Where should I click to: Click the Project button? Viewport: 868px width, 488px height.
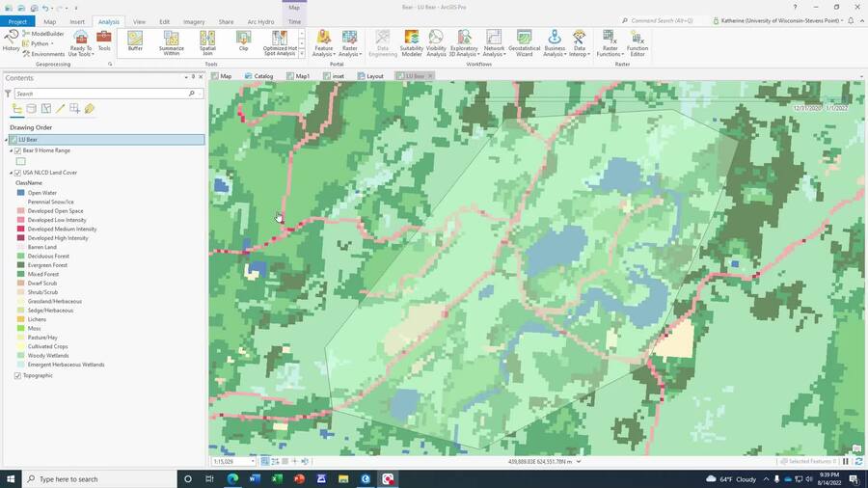click(x=17, y=21)
